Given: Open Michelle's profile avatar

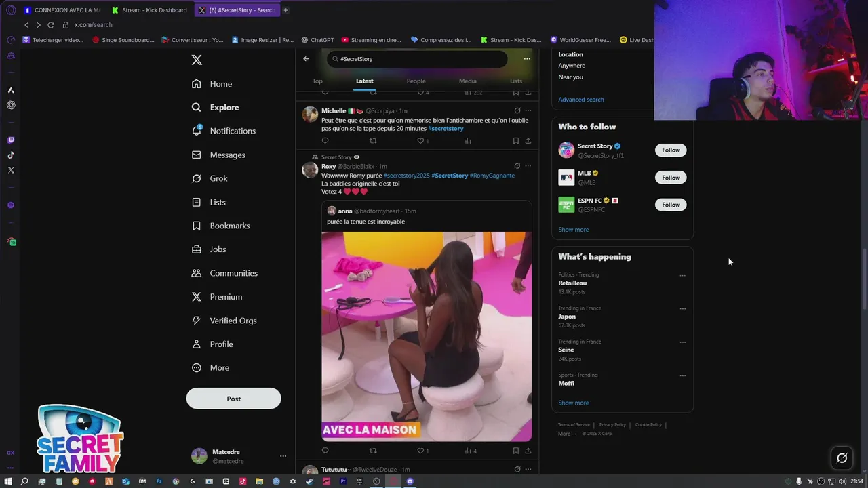Looking at the screenshot, I should [x=310, y=114].
